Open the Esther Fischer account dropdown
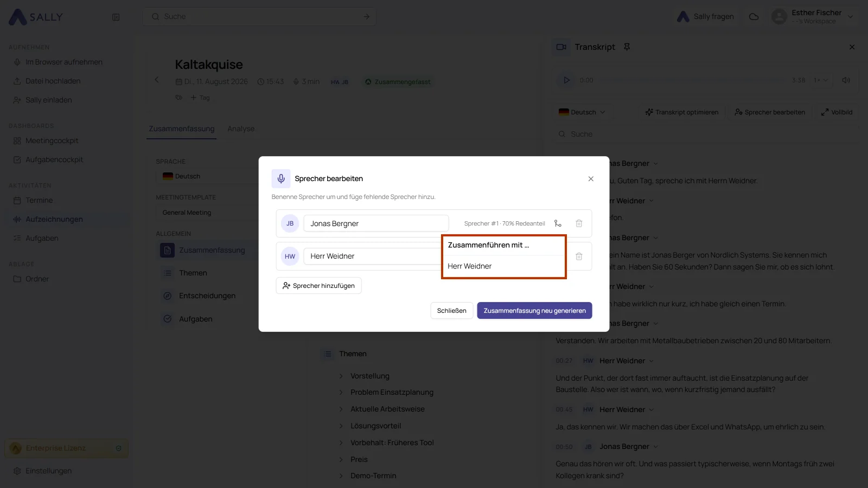The image size is (868, 488). 812,17
